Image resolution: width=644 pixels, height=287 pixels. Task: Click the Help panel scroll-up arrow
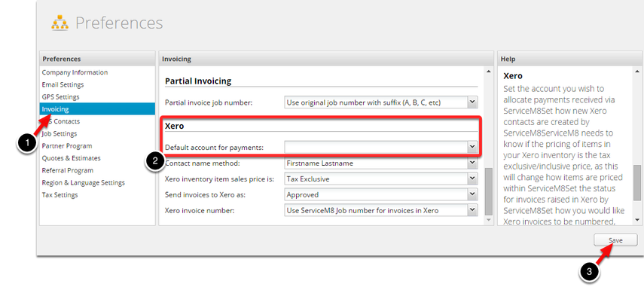(637, 72)
